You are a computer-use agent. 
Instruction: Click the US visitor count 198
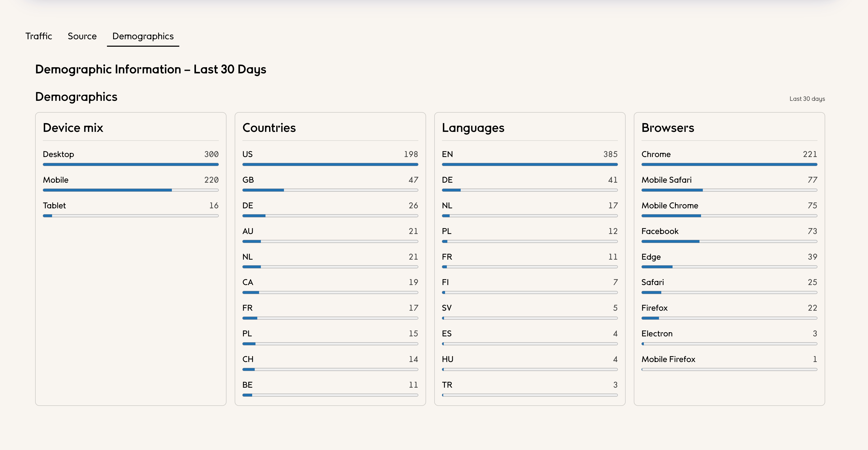[x=411, y=154]
